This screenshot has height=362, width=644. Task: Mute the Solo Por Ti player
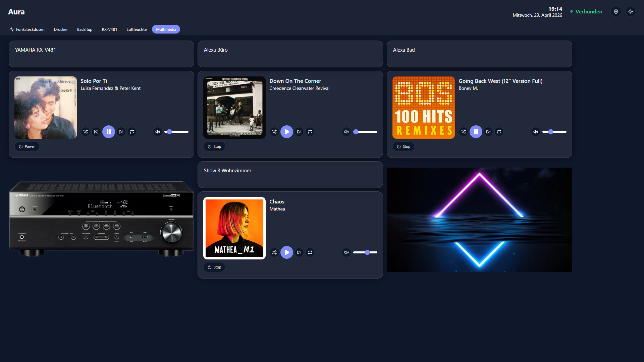(x=158, y=132)
